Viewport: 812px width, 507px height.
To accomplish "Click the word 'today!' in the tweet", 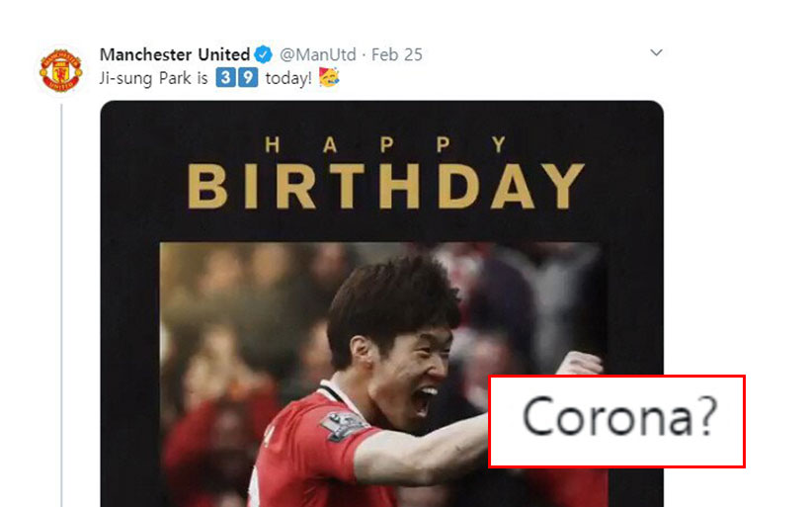I will point(288,78).
